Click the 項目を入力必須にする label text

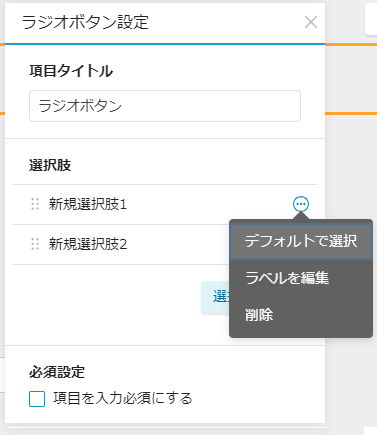click(123, 399)
